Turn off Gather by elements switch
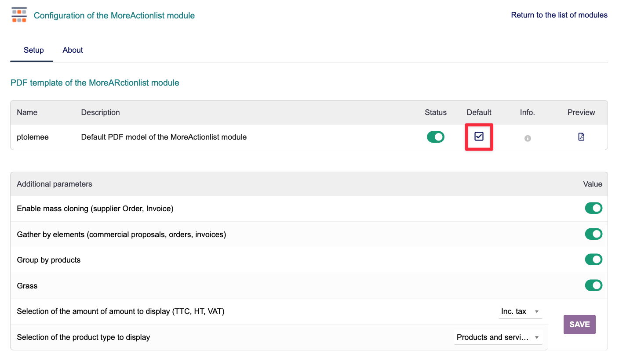Image resolution: width=619 pixels, height=364 pixels. coord(593,234)
